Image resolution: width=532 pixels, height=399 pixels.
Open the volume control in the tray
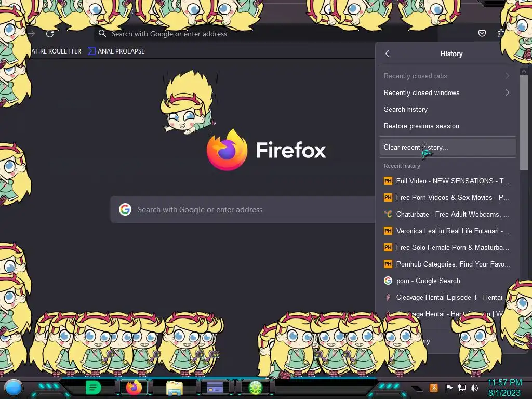click(474, 388)
